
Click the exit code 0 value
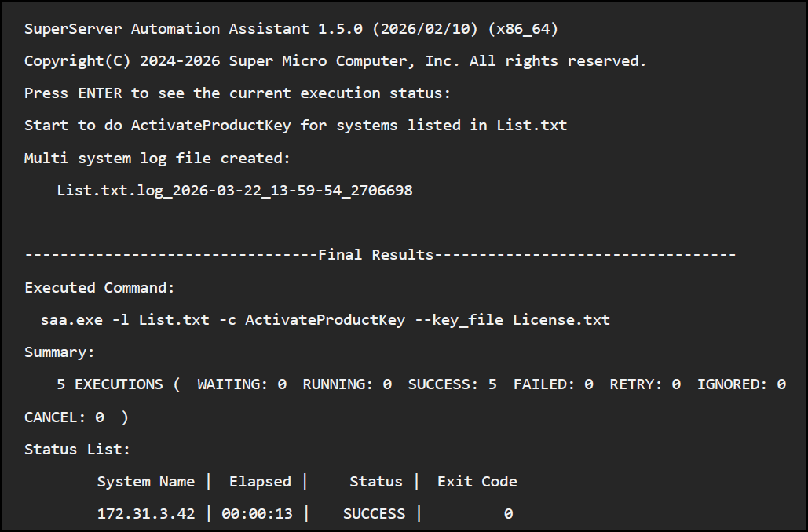pos(508,514)
